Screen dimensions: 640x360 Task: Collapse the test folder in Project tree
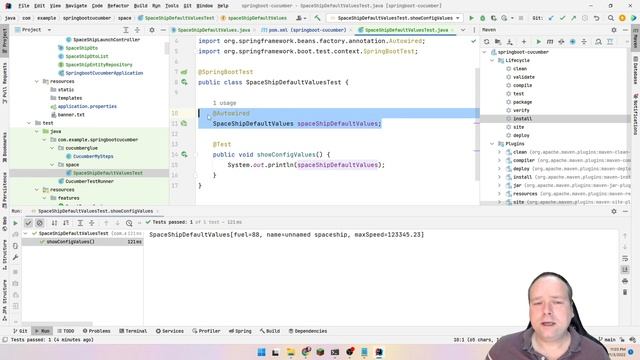tap(29, 123)
